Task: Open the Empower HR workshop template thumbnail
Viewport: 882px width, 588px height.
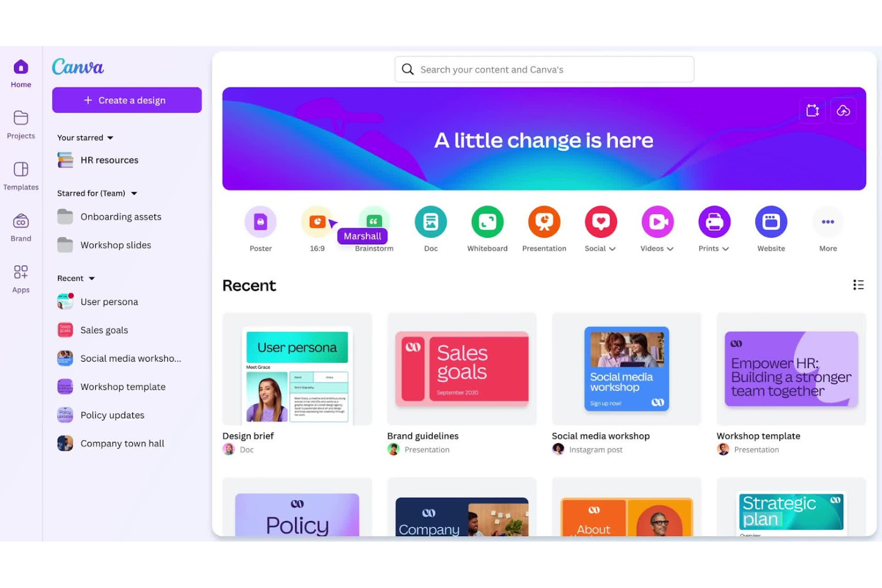Action: point(791,369)
